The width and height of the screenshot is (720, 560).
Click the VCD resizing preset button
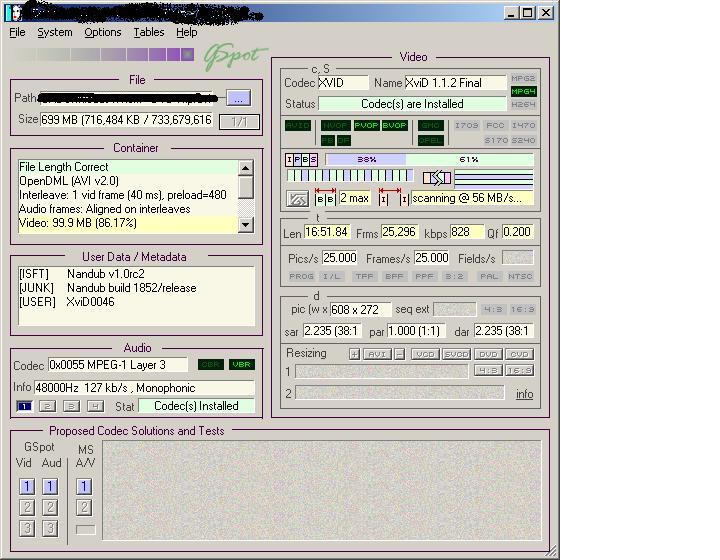[x=425, y=354]
